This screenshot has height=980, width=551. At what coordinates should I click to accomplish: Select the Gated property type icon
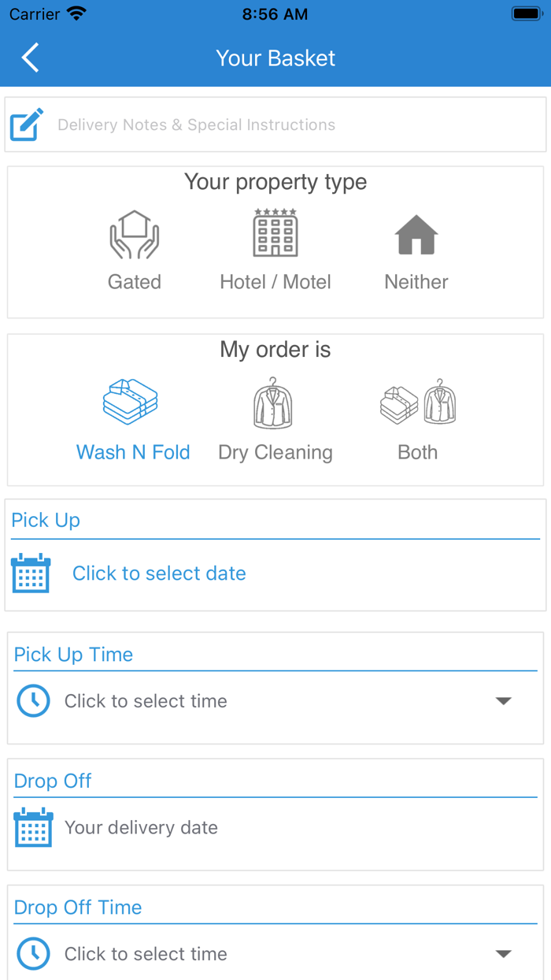coord(134,233)
